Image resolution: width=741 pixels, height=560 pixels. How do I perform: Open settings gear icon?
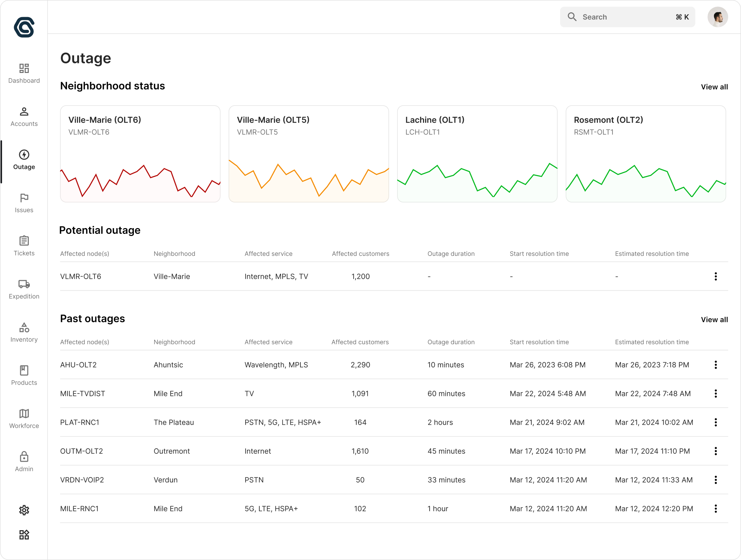pos(24,510)
